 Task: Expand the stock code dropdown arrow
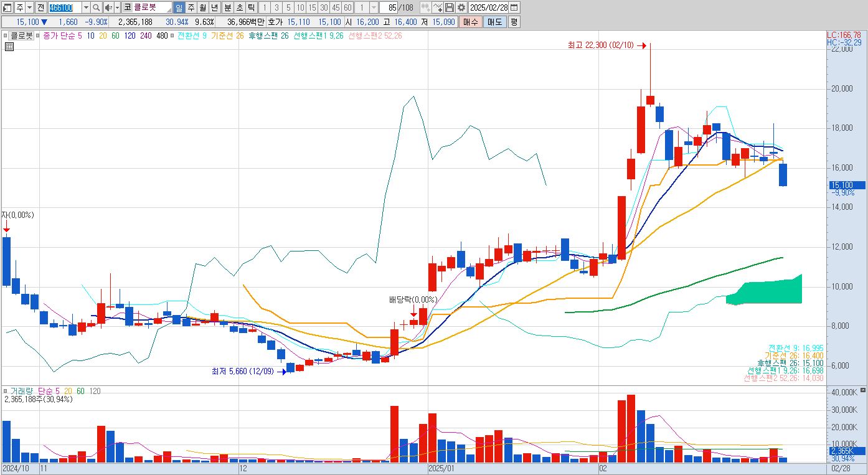coord(86,7)
